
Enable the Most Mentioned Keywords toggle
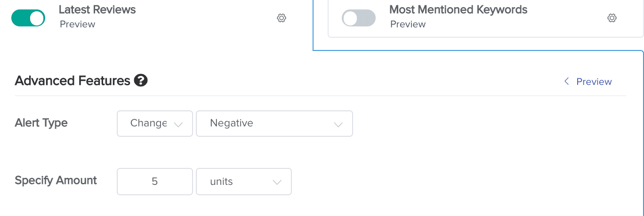(359, 18)
